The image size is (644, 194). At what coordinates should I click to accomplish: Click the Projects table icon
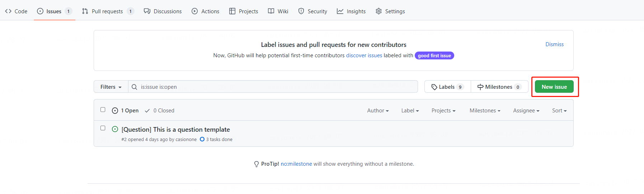click(232, 11)
